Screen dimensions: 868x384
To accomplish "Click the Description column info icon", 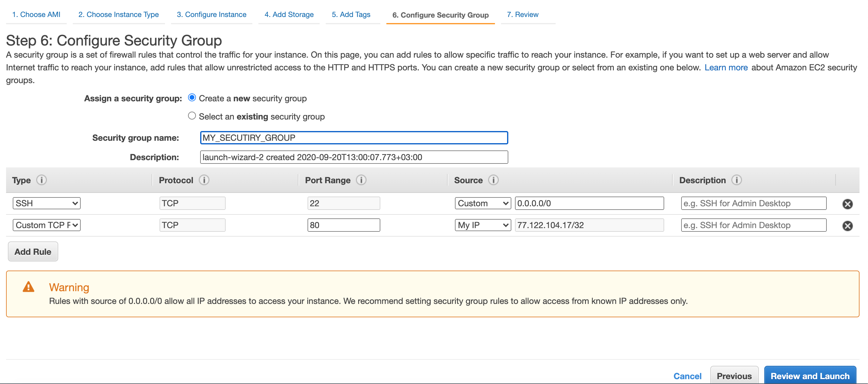I will (737, 180).
